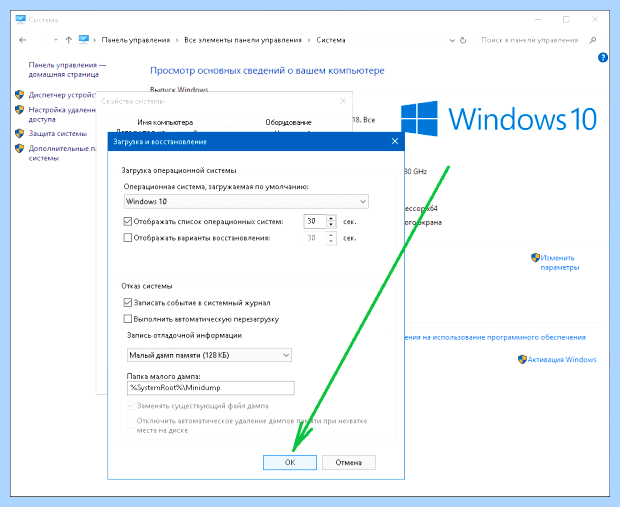Toggle Отображать список операционных систем checkbox

click(128, 221)
